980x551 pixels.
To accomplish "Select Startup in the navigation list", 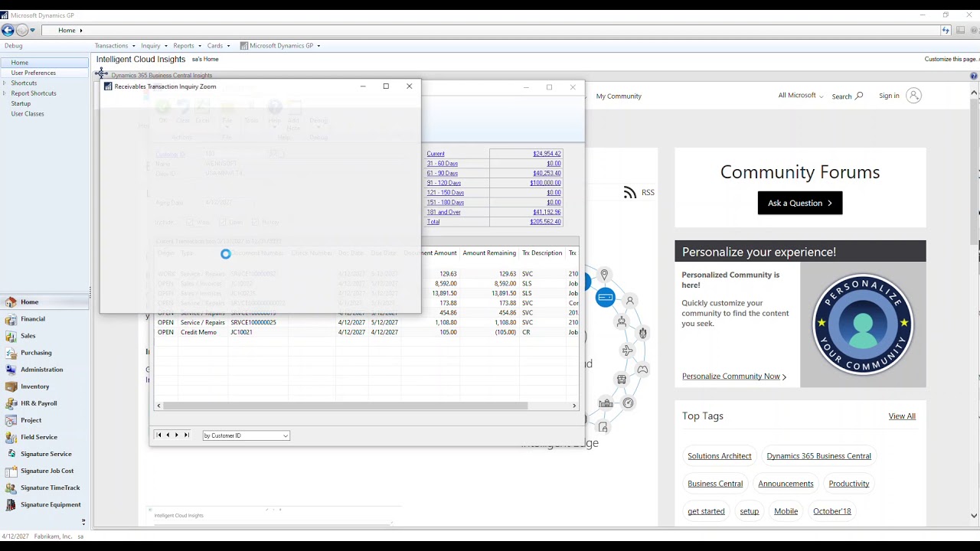I will coord(21,103).
